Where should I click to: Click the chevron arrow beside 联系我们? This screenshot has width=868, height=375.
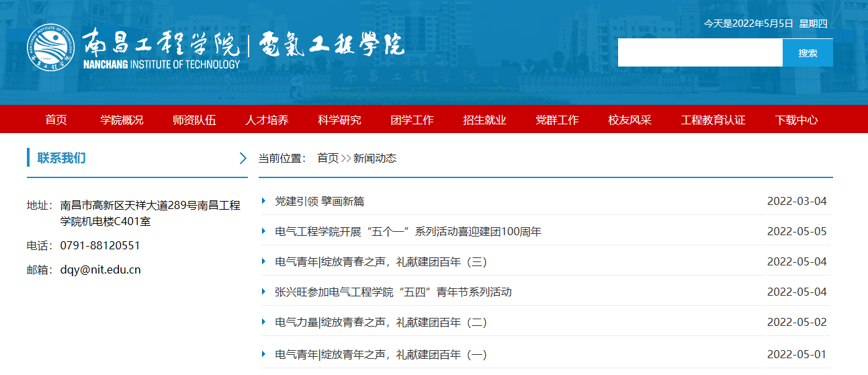243,159
